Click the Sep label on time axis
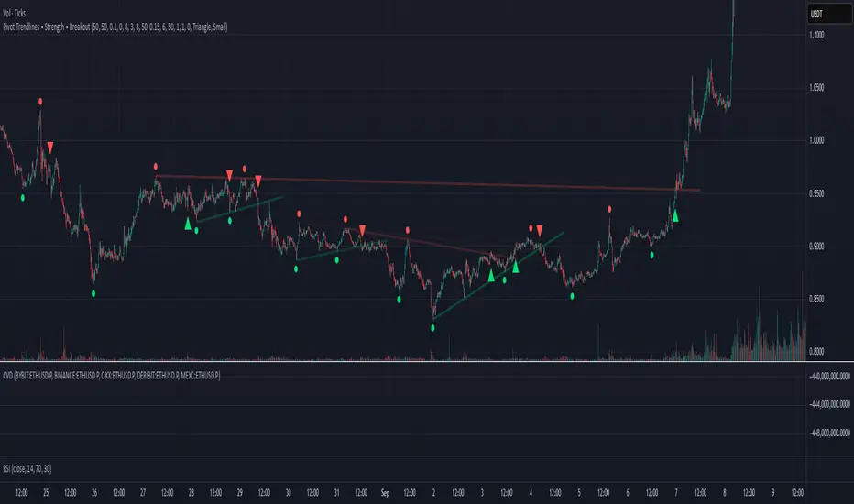 [x=385, y=493]
